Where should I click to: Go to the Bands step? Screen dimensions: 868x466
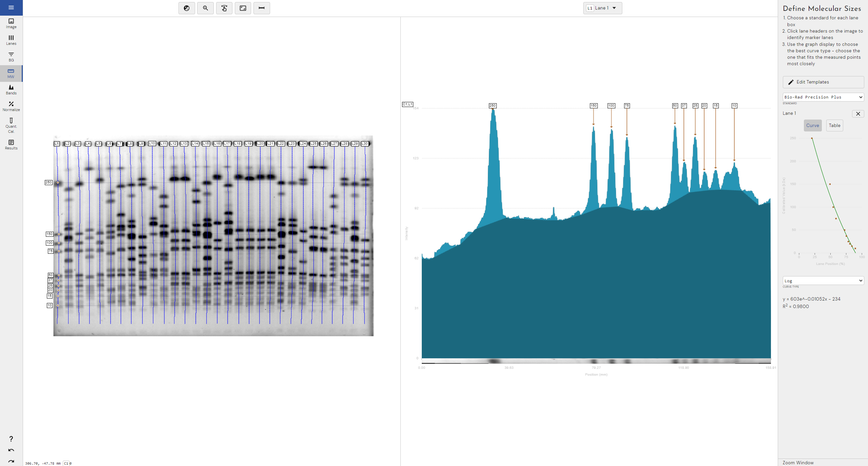tap(11, 90)
